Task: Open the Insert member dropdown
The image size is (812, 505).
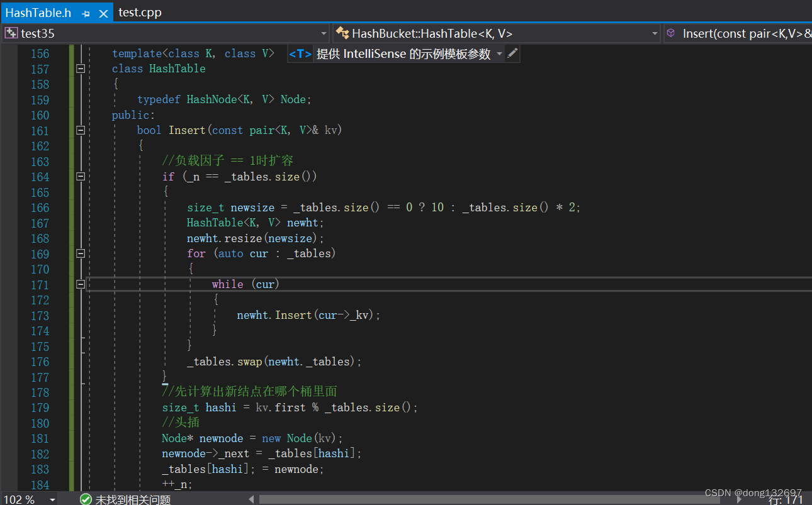Action: pos(738,33)
